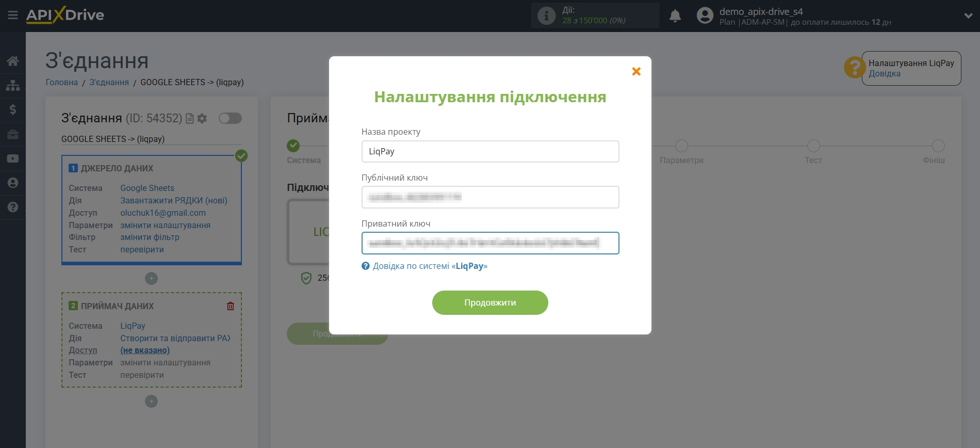
Task: Open the billing dollar icon in sidebar
Action: pos(13,109)
